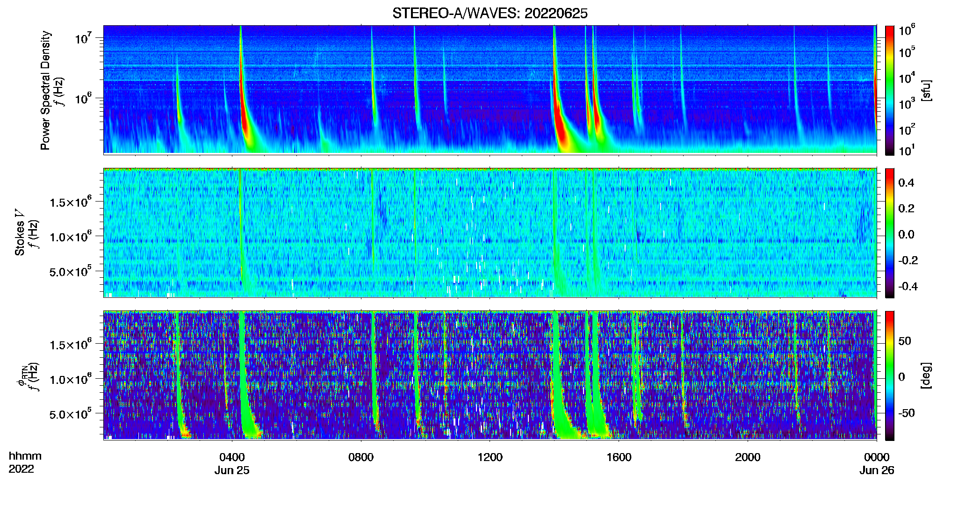Click the degree color bar for phi RTN
The height and width of the screenshot is (505, 980).
tap(889, 375)
